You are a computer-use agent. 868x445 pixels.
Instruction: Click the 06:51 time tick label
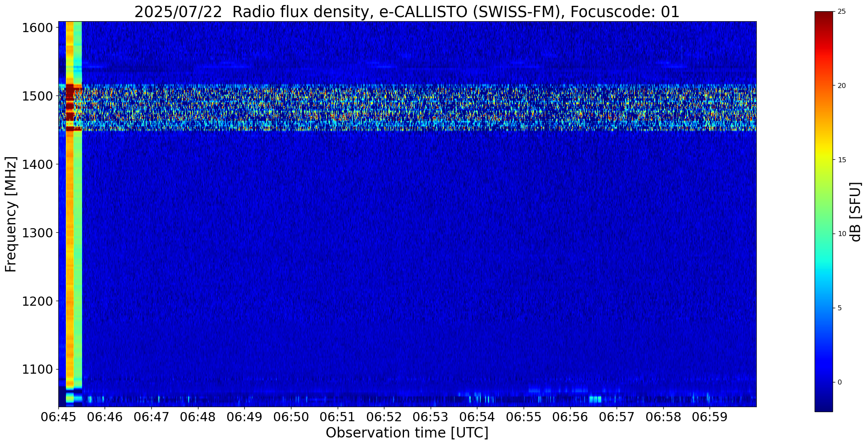point(338,417)
